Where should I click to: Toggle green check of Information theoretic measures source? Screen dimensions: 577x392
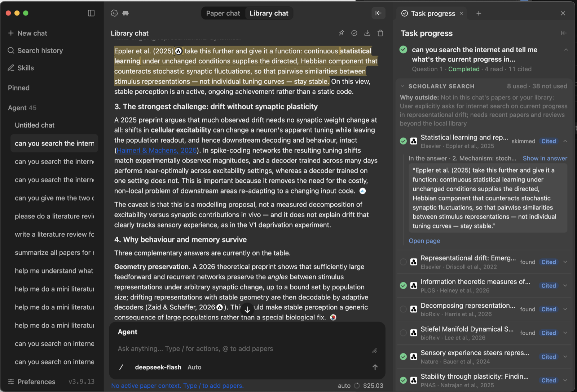click(403, 286)
